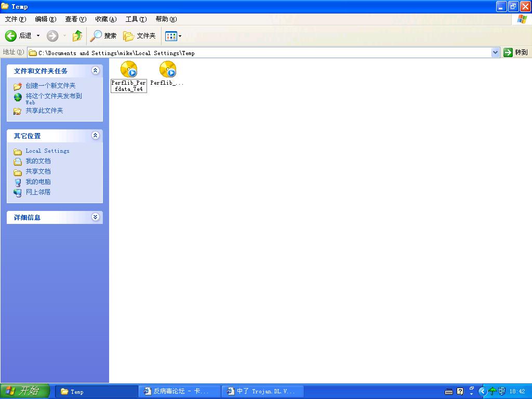Click the My Documents icon beside 我的文档
532x399 pixels.
pyautogui.click(x=18, y=162)
